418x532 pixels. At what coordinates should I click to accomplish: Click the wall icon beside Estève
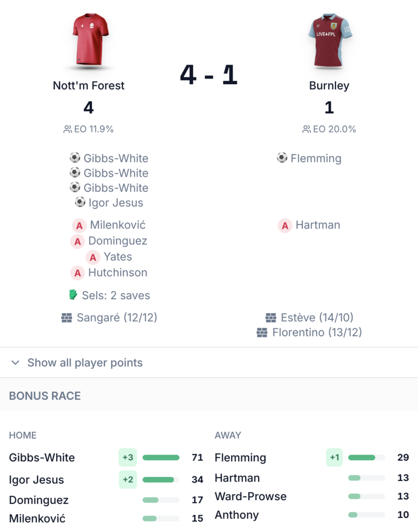[x=271, y=318]
